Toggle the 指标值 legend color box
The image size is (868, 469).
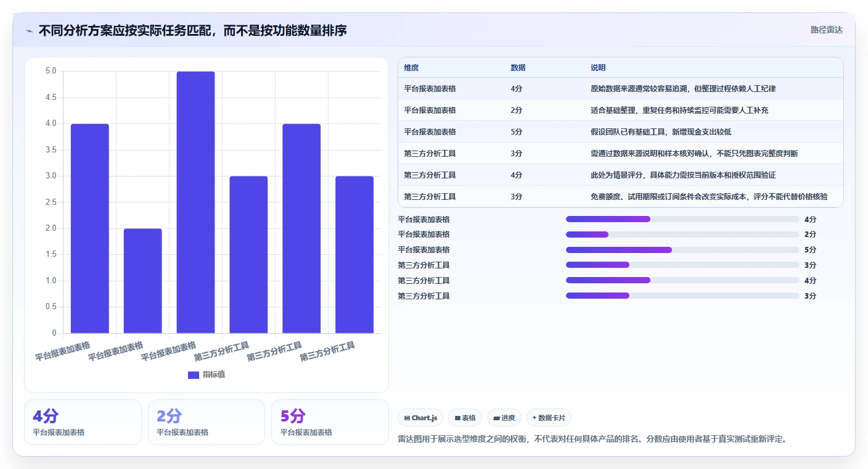pos(194,375)
